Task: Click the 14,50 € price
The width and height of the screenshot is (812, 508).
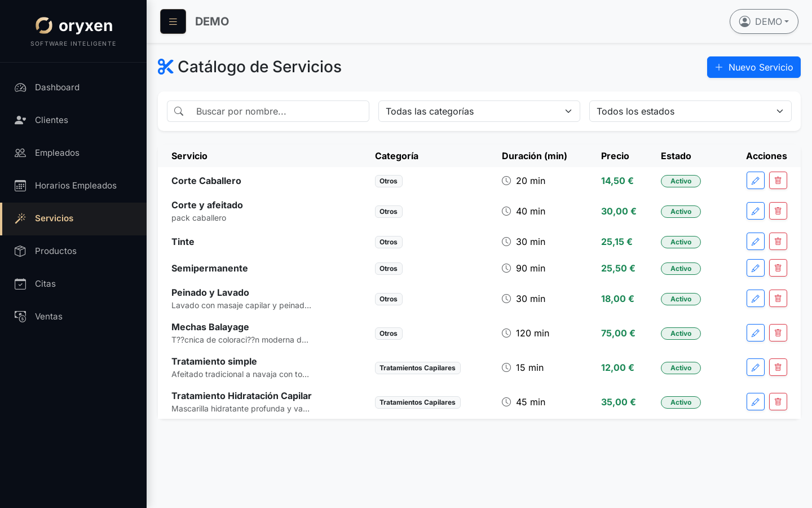Action: click(617, 181)
